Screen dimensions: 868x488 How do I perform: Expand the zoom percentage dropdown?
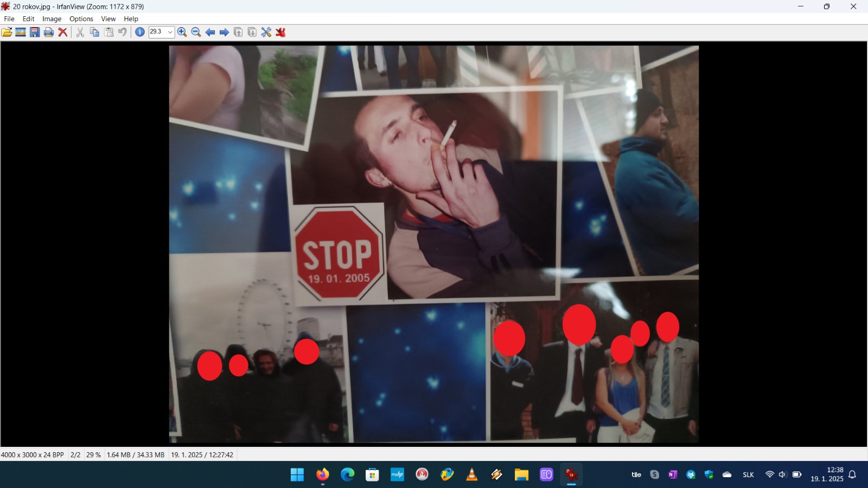[x=170, y=32]
